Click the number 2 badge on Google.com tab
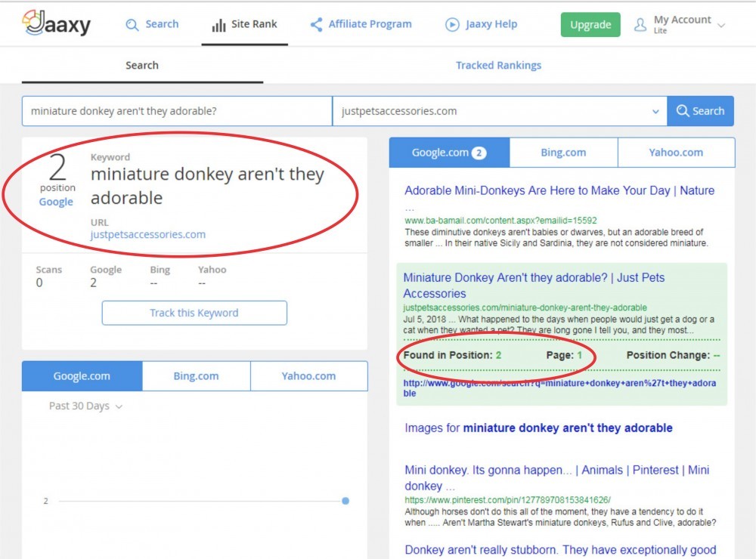 tap(479, 153)
